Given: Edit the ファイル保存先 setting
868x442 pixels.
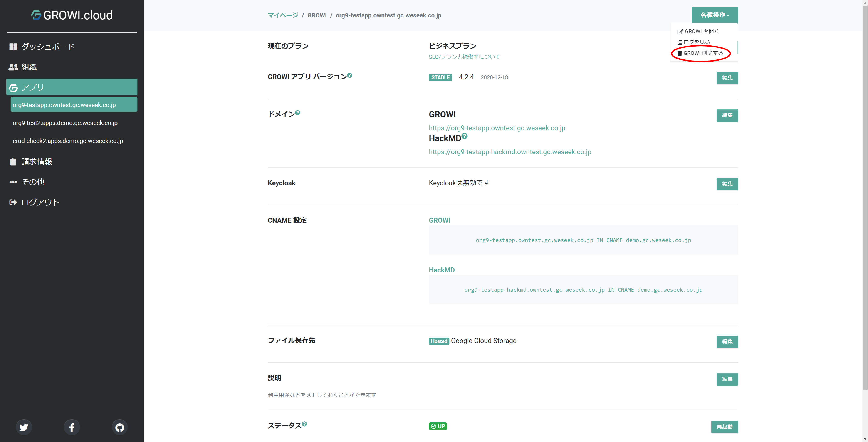Looking at the screenshot, I should [727, 342].
